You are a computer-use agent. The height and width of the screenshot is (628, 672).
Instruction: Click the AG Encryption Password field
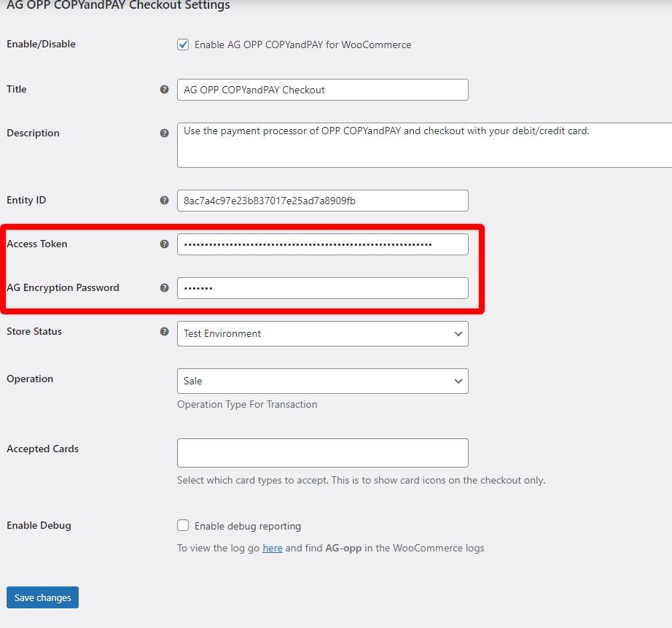pos(323,288)
